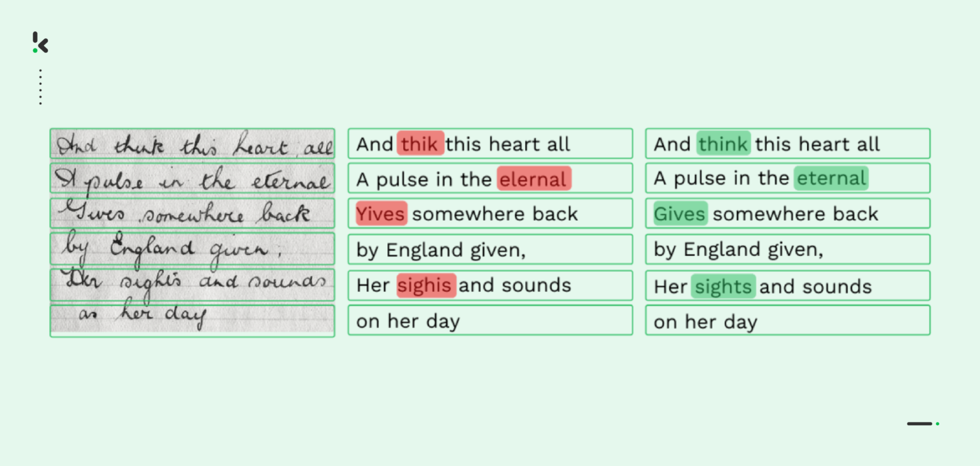This screenshot has height=466, width=980.
Task: Click the vertical dotted line below logo
Action: (x=40, y=87)
